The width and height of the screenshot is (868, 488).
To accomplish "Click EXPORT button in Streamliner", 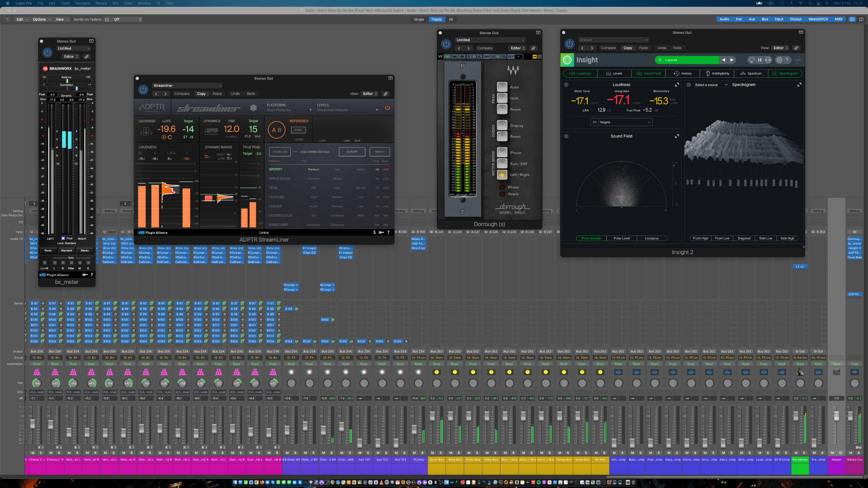I will point(352,152).
